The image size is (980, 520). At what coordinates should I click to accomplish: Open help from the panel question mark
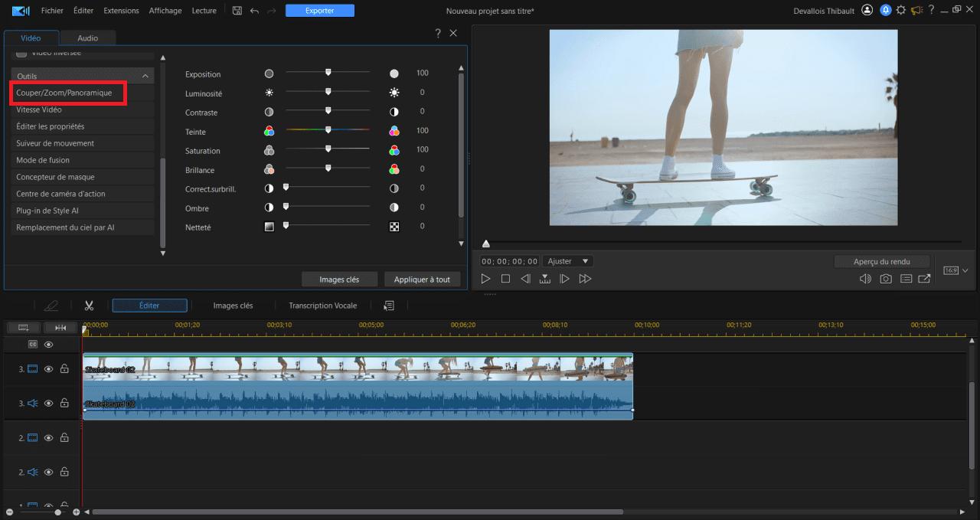click(438, 33)
